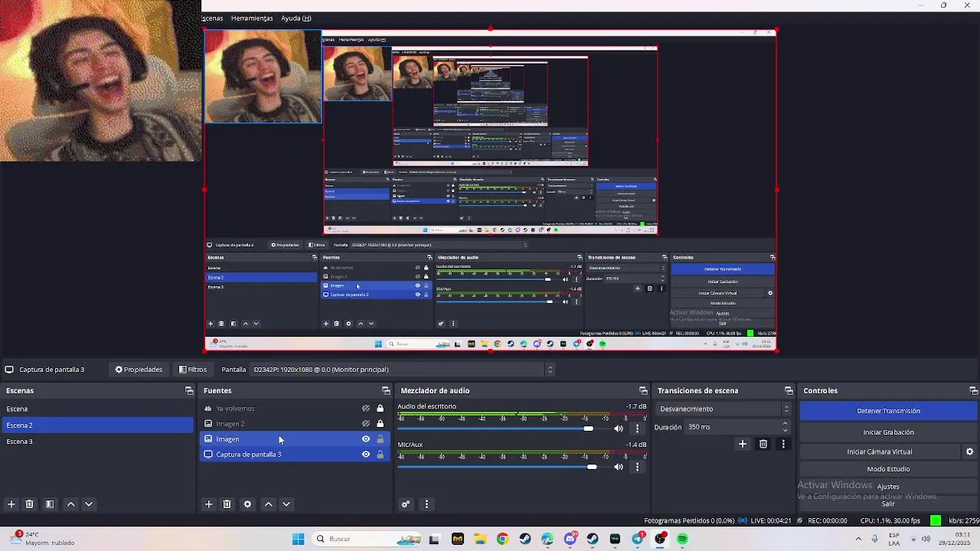980x551 pixels.
Task: Open Filtros for the selected source
Action: click(193, 370)
